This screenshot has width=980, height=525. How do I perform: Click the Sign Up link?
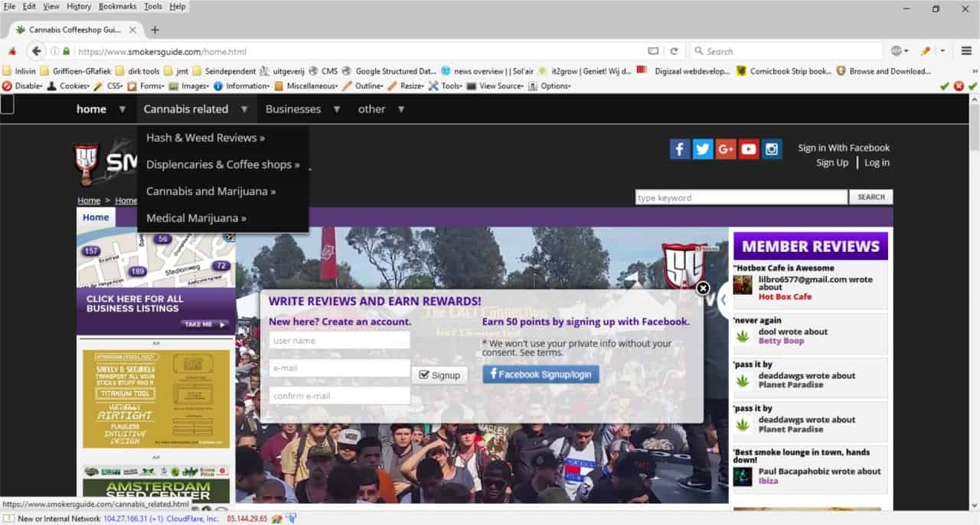pos(831,162)
